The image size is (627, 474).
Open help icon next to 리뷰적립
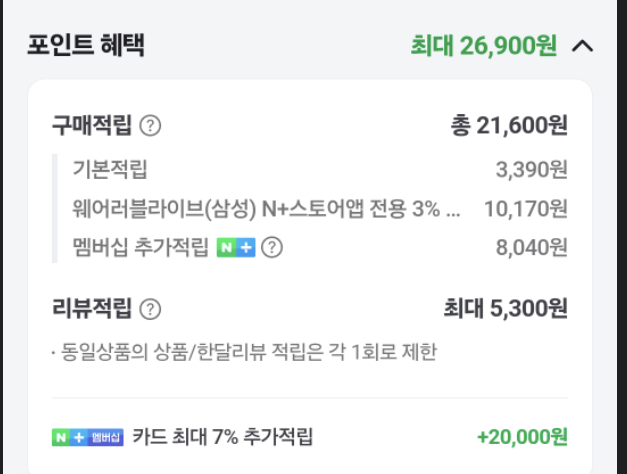click(x=150, y=309)
